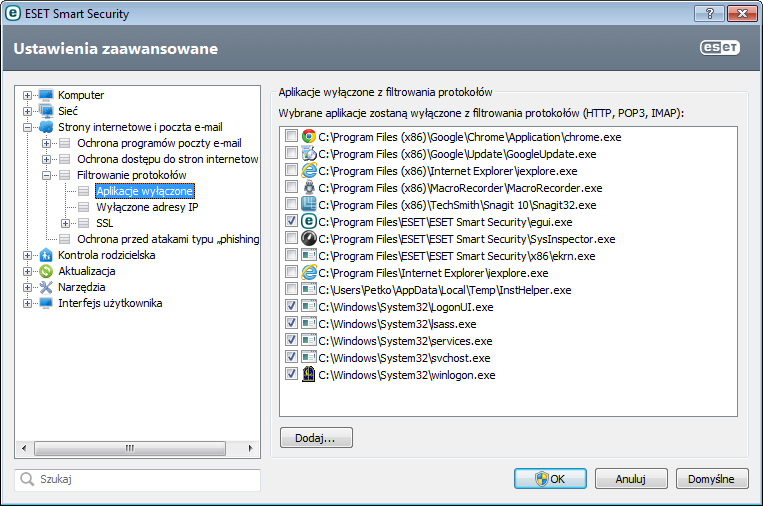
Task: Check the chrome.exe checkbox
Action: [291, 136]
